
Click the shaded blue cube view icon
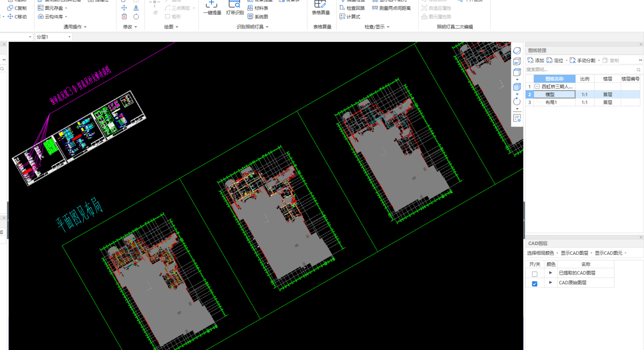[517, 87]
